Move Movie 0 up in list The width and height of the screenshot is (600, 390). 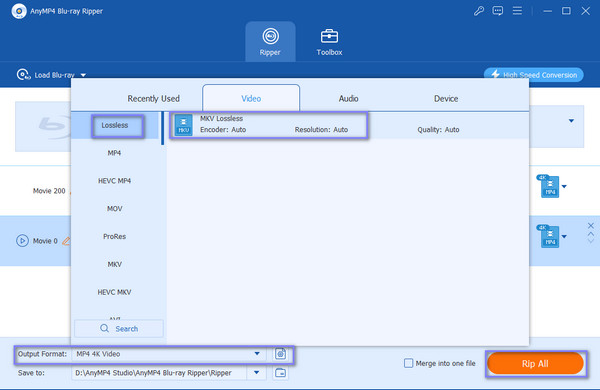point(591,233)
